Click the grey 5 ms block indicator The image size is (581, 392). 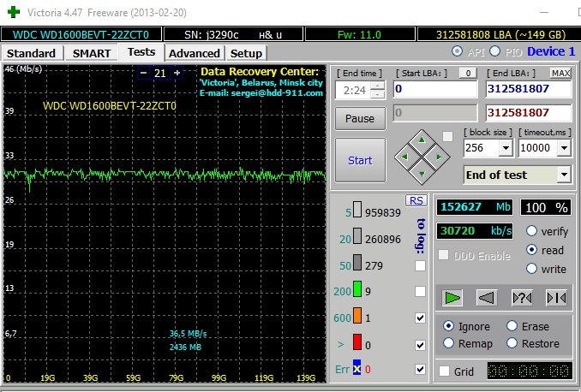coord(357,209)
